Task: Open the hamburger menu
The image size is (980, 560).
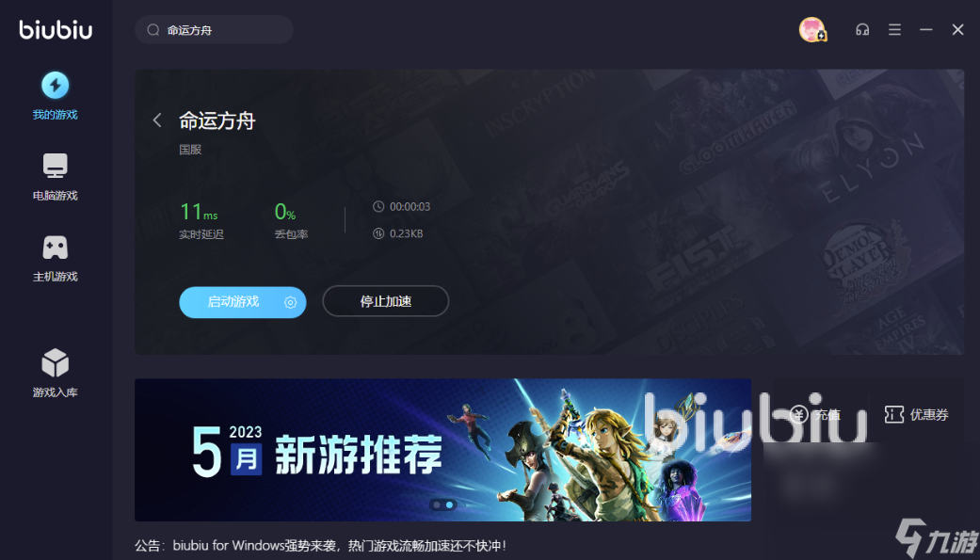Action: (x=894, y=29)
